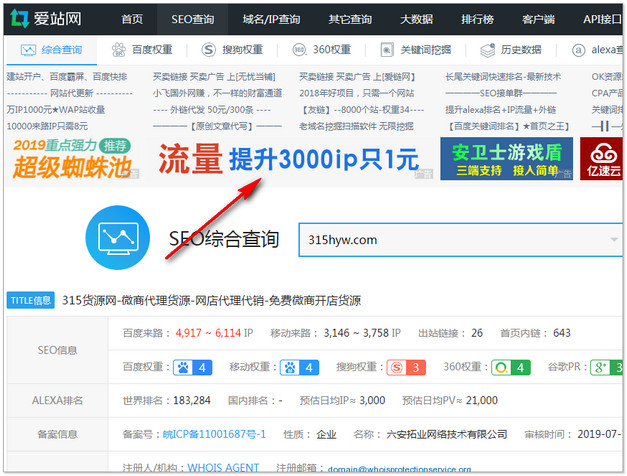Click the 流量提升3000ip只1元 banner
This screenshot has height=476, width=627.
[x=289, y=159]
